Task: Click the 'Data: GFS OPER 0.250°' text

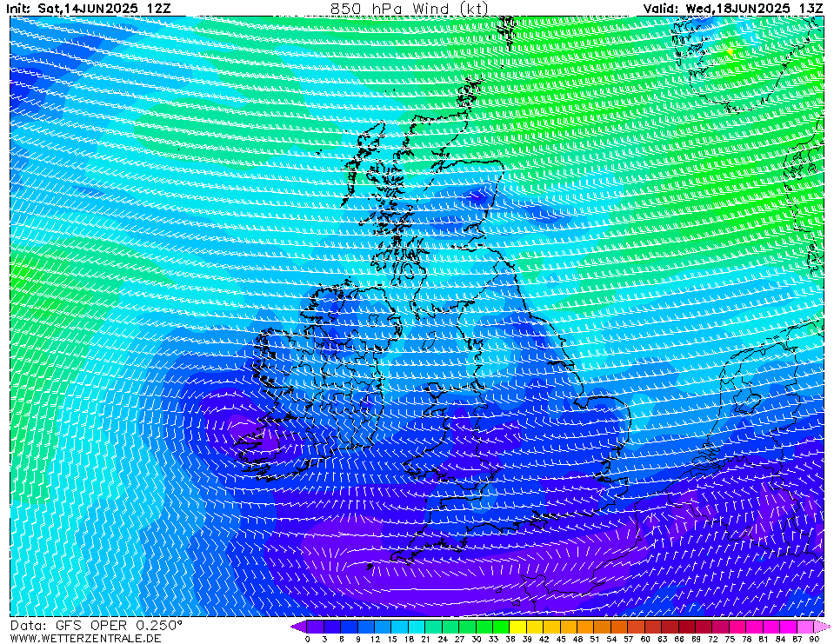Action: point(97,626)
